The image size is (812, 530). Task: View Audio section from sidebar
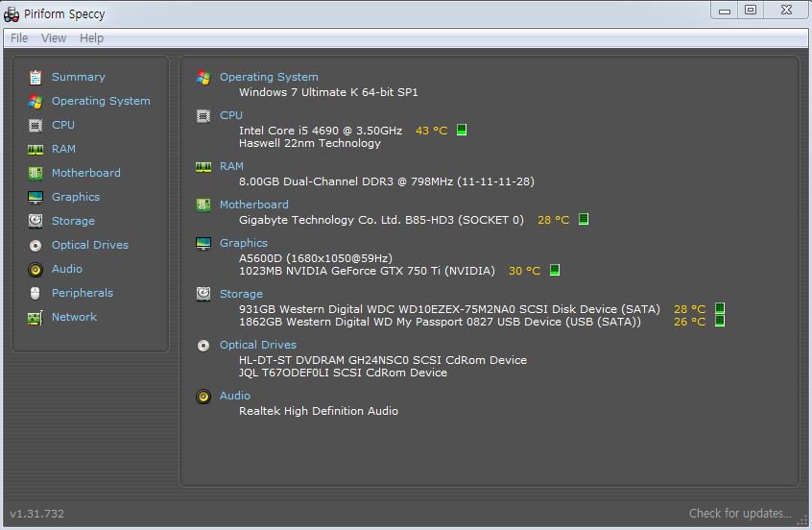coord(67,269)
